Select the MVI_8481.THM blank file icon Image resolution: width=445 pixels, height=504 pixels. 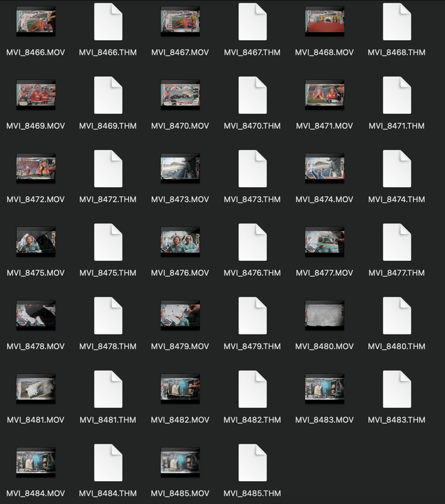tap(108, 389)
